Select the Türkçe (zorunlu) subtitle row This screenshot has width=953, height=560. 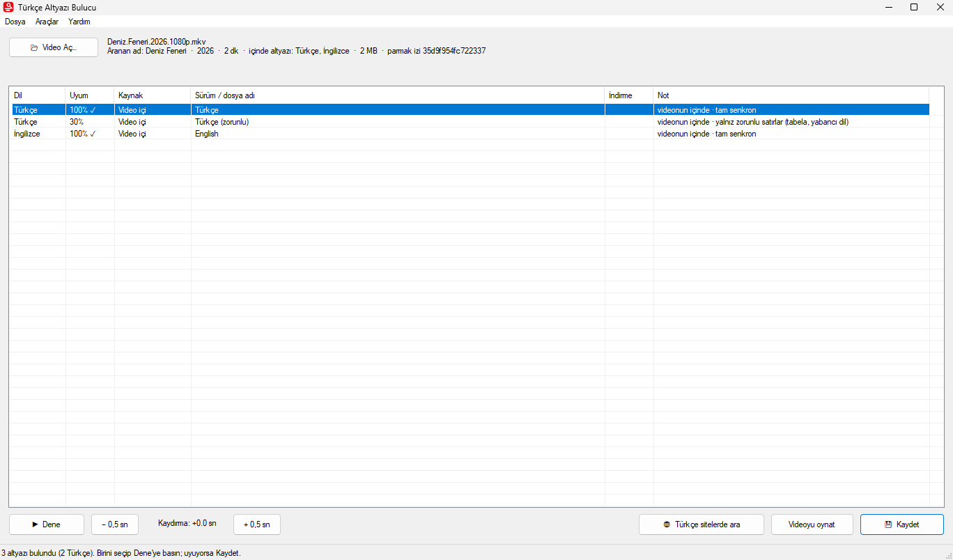470,122
